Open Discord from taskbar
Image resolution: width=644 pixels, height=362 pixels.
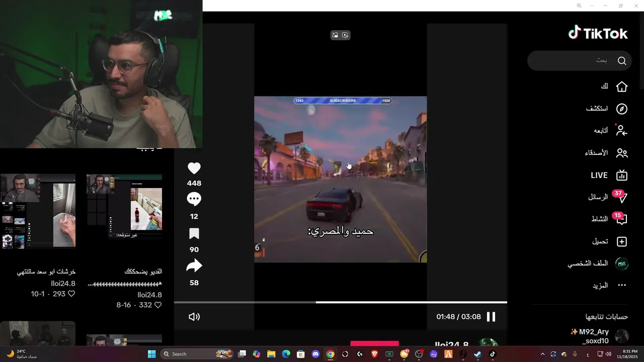[315, 354]
